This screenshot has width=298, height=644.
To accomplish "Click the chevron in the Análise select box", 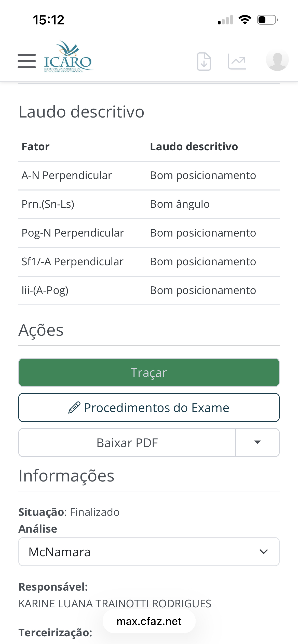I will click(x=263, y=552).
